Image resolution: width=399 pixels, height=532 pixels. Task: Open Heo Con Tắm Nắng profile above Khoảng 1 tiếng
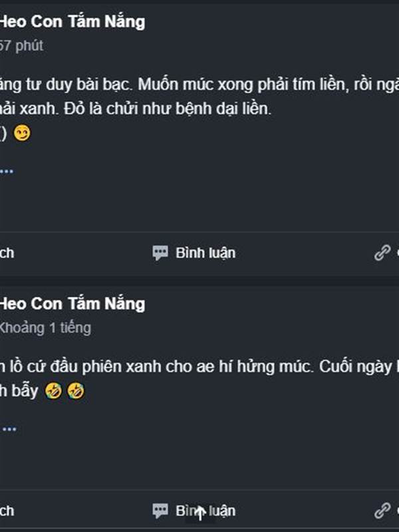click(72, 305)
